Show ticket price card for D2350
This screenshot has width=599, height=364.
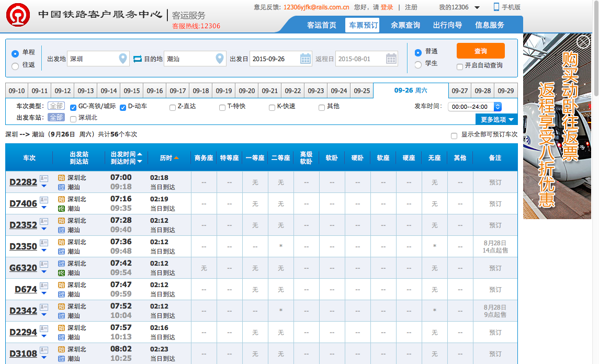coord(44,243)
